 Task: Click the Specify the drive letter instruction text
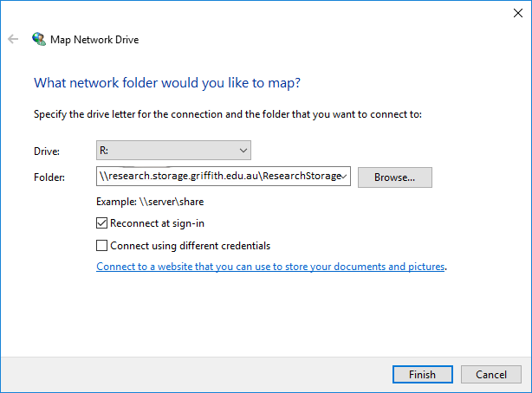(x=227, y=113)
